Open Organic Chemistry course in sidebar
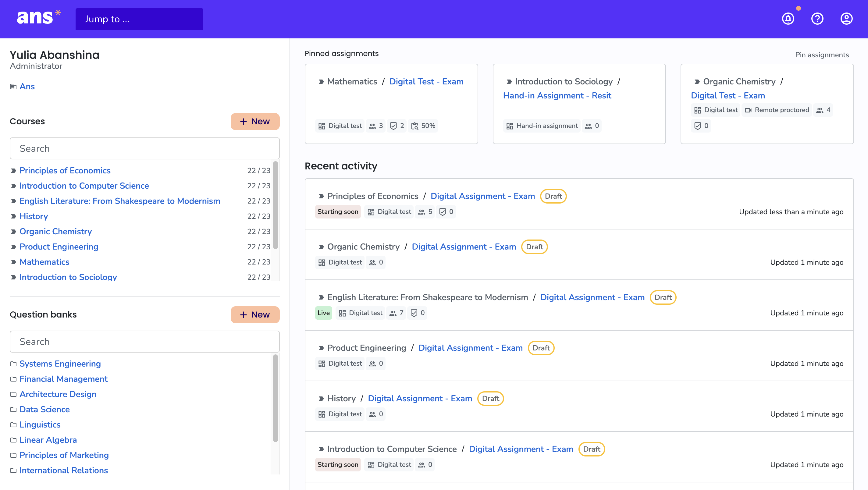The width and height of the screenshot is (868, 490). click(55, 232)
